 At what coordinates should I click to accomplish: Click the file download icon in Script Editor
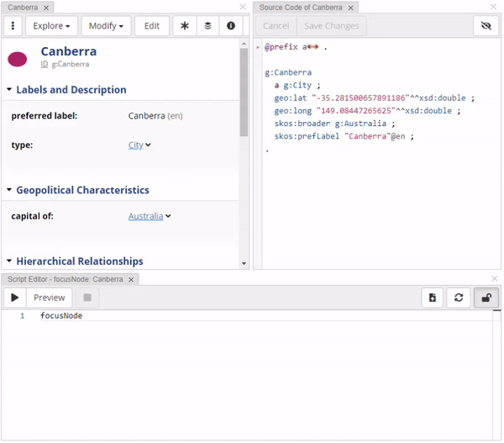[432, 298]
